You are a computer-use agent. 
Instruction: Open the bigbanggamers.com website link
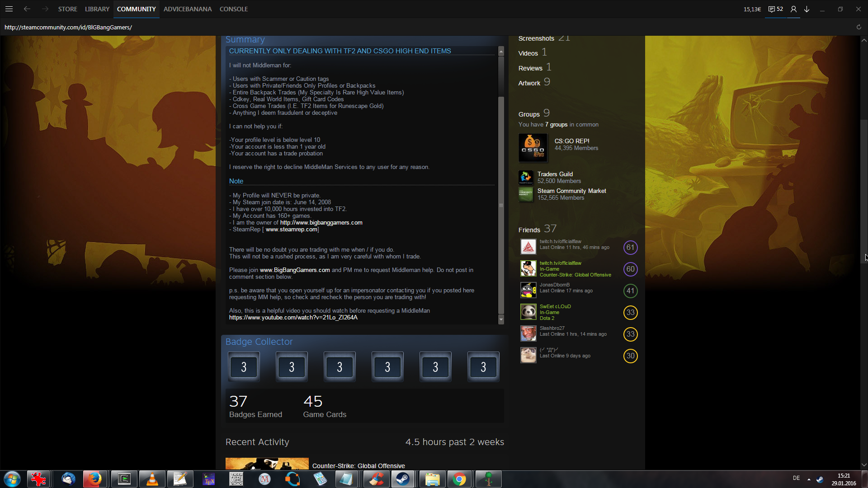321,222
